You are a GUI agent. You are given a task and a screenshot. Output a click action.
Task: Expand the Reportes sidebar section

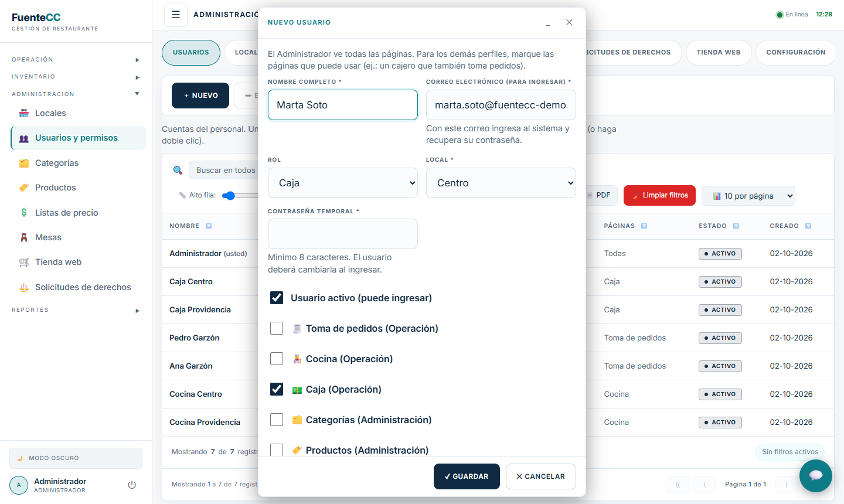(x=76, y=310)
